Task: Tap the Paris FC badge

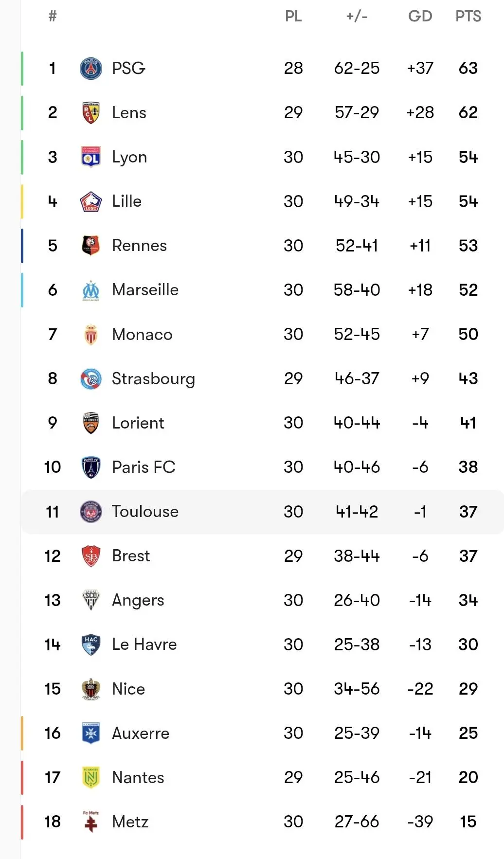Action: click(x=91, y=467)
